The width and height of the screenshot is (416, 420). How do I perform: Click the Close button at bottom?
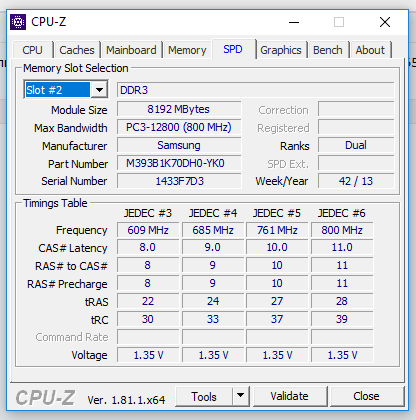pyautogui.click(x=366, y=396)
